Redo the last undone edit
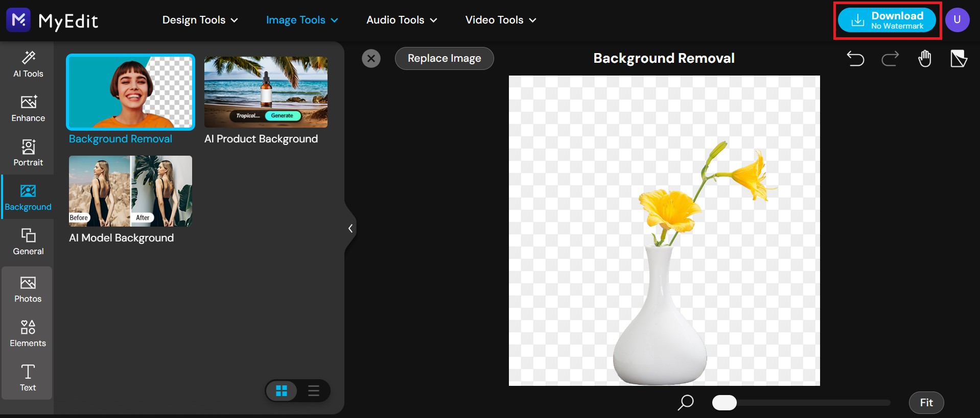The height and width of the screenshot is (418, 980). click(890, 59)
